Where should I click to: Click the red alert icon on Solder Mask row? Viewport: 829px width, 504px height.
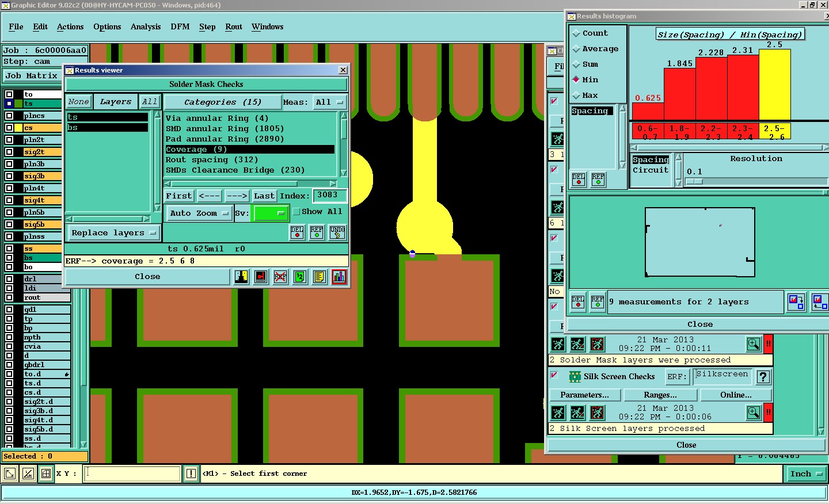coord(769,344)
